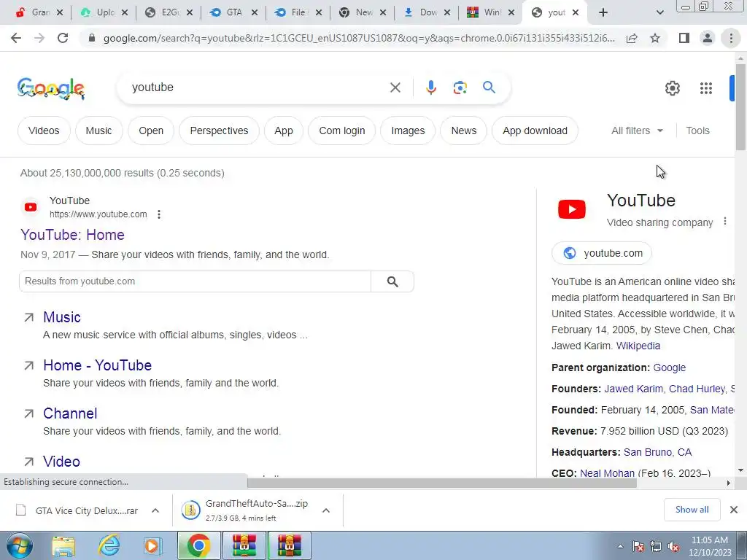Click in the Results from youtube.com field
This screenshot has width=747, height=560.
(x=195, y=281)
